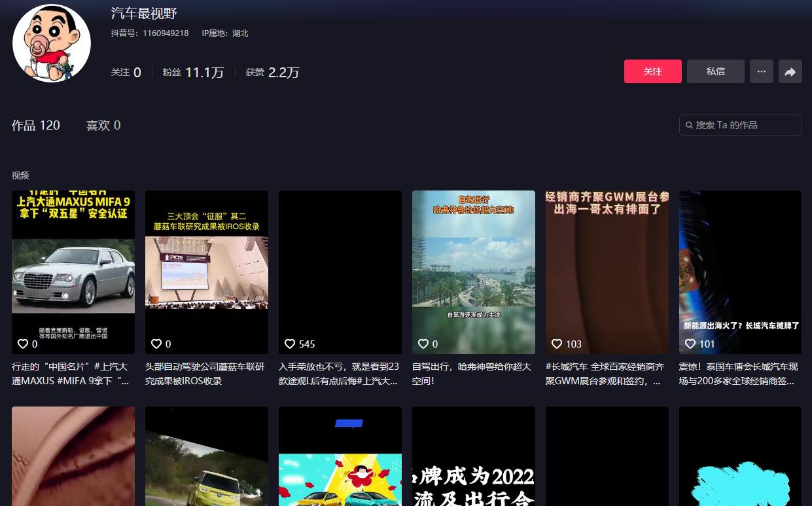The height and width of the screenshot is (506, 812).
Task: Click the 抖音号 1160949218 text
Action: (x=150, y=33)
